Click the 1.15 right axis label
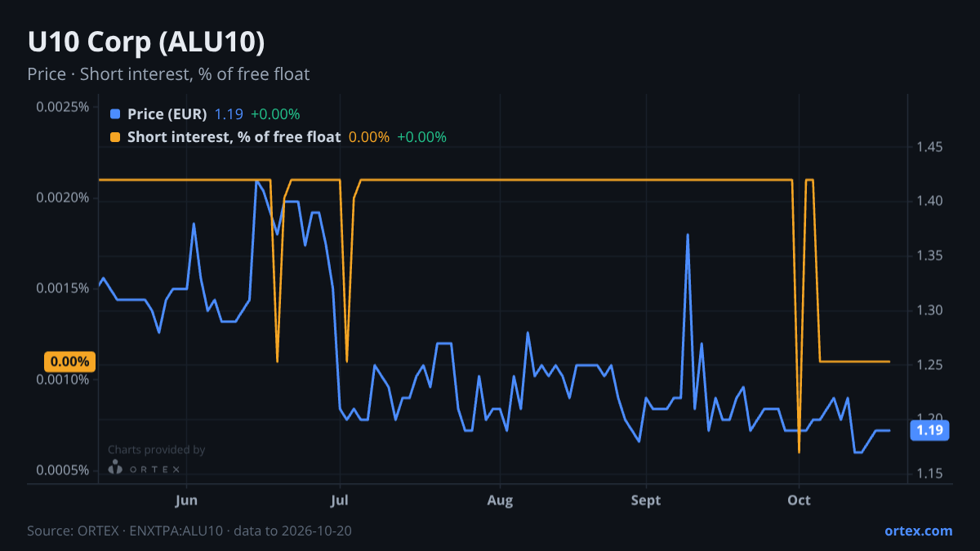Screen dimensions: 980x551 tap(929, 473)
